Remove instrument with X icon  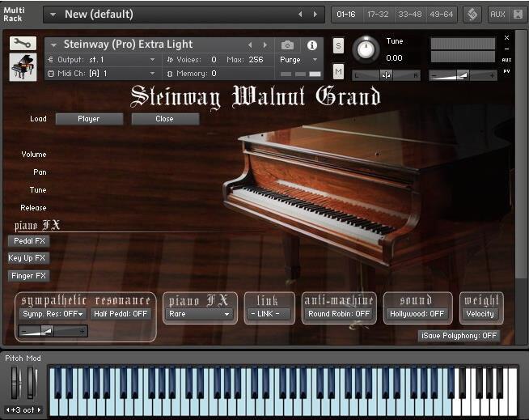click(506, 37)
